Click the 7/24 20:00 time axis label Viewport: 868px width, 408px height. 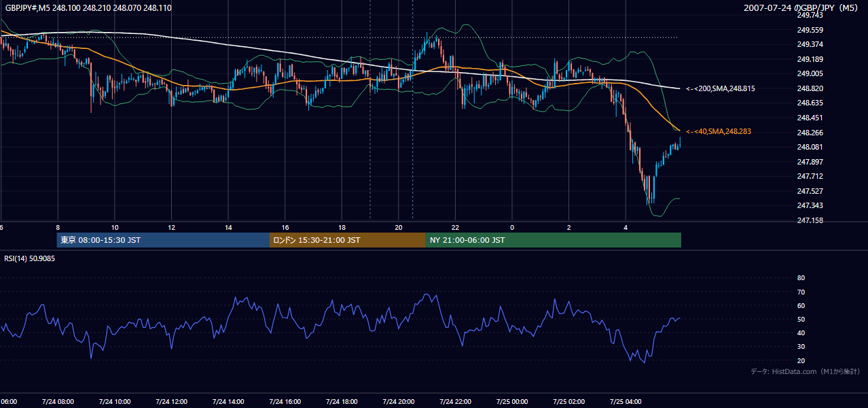point(398,401)
